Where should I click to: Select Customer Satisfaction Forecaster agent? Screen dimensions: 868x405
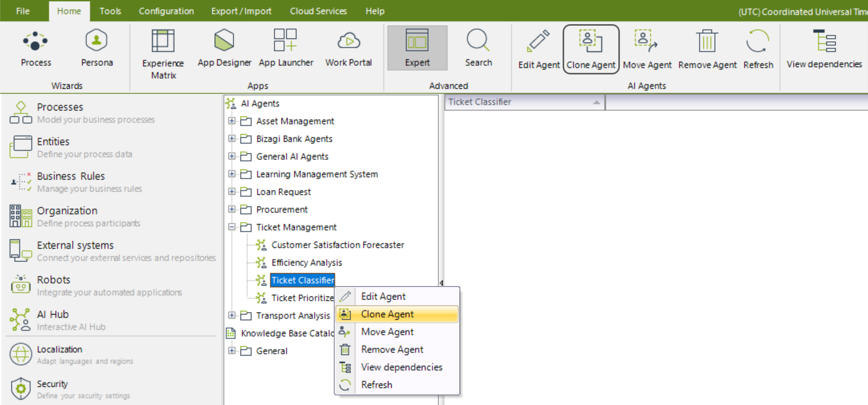(338, 245)
